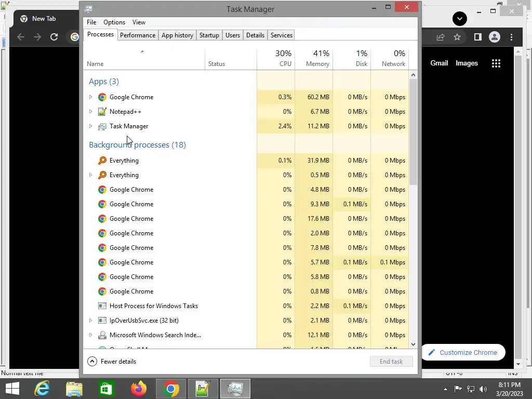The image size is (532, 399).
Task: Click process list scrollbar up arrow
Action: click(413, 75)
